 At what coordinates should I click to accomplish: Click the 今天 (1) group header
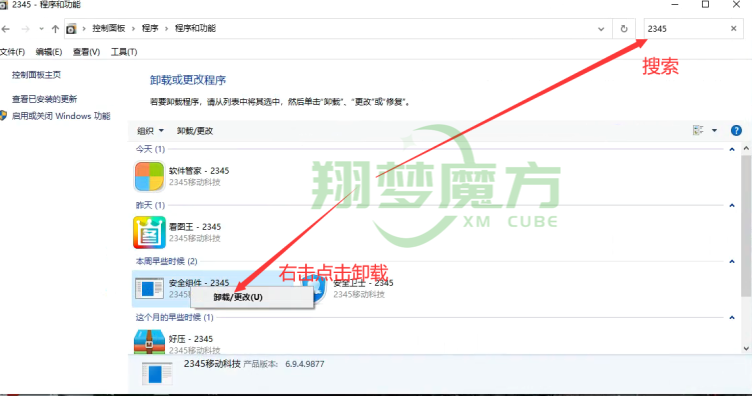[x=150, y=149]
